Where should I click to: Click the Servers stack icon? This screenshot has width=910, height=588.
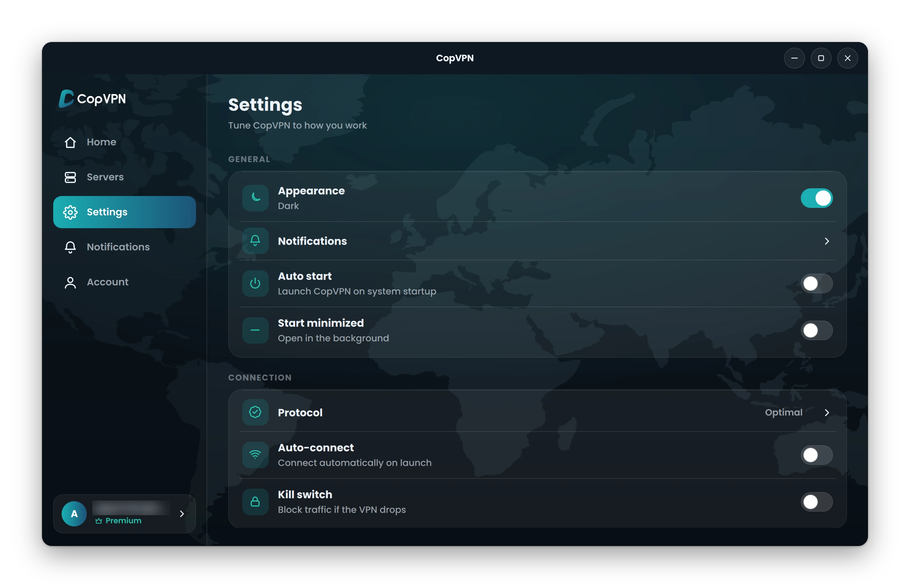[70, 177]
